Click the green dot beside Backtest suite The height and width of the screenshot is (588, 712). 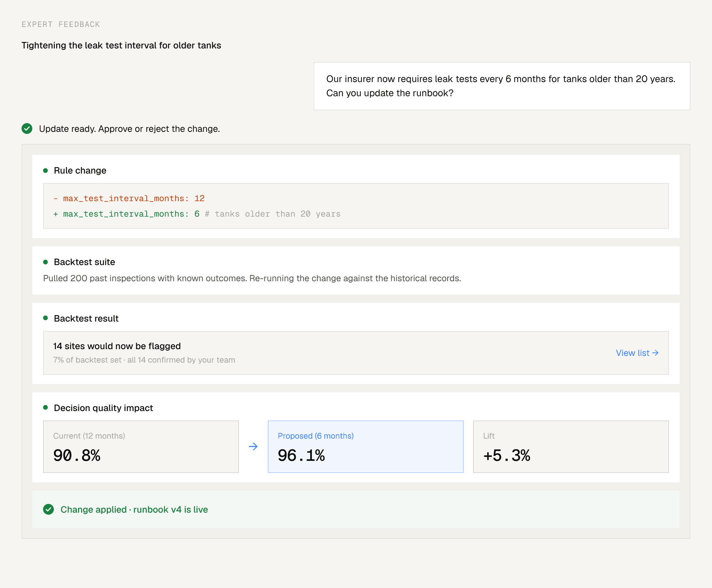point(45,262)
